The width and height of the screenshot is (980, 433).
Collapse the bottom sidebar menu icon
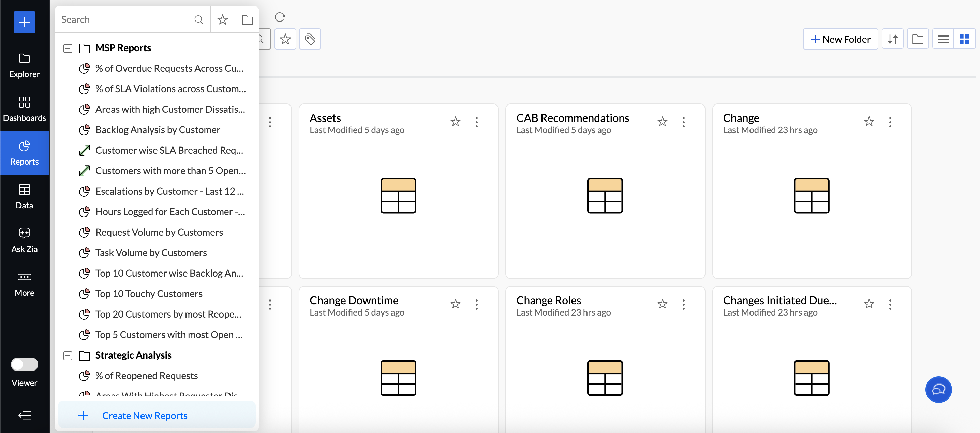[x=24, y=415]
